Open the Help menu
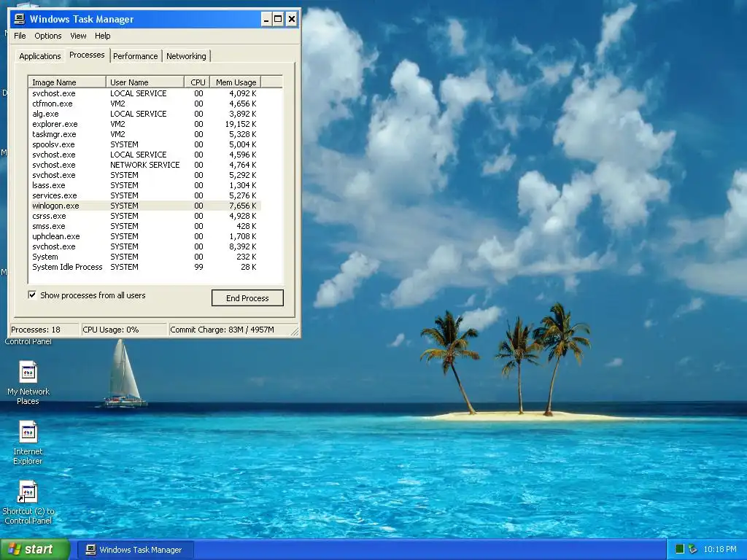This screenshot has width=747, height=560. 102,36
